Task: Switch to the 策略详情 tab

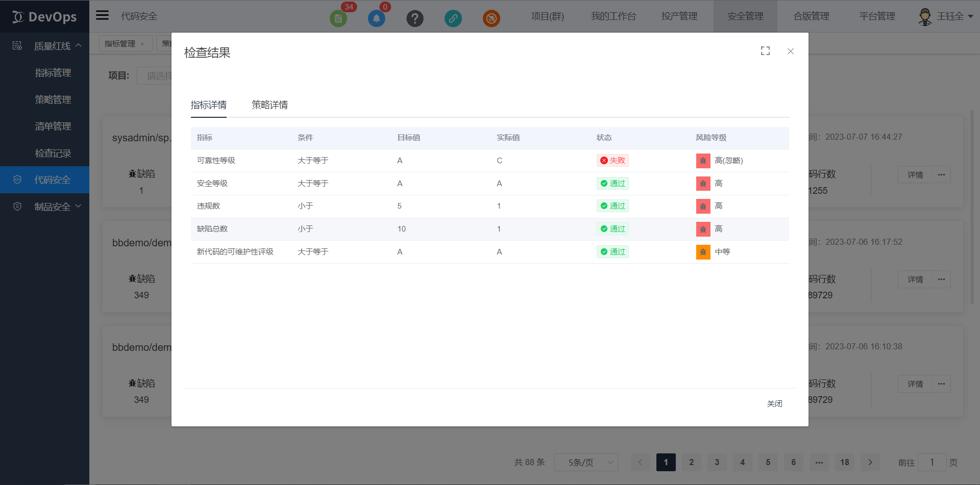Action: pos(269,105)
